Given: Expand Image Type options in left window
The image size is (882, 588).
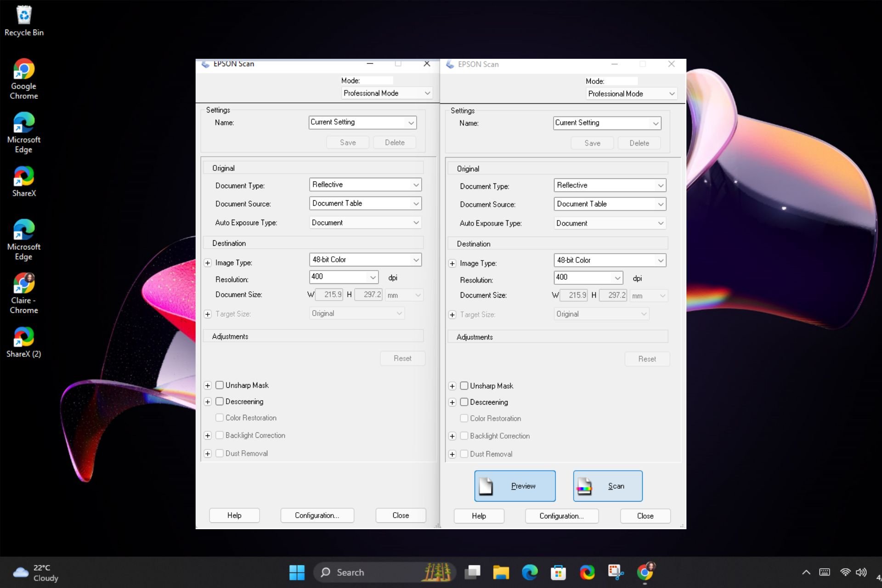Looking at the screenshot, I should point(208,263).
